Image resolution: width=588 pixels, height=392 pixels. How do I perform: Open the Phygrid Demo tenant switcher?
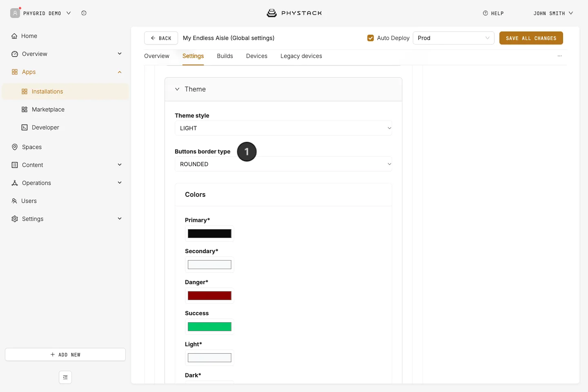tap(47, 13)
